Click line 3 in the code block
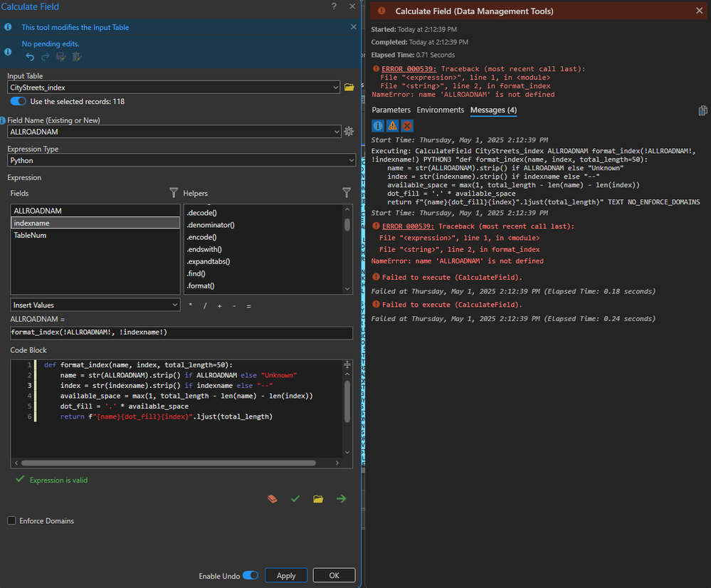 pyautogui.click(x=167, y=386)
